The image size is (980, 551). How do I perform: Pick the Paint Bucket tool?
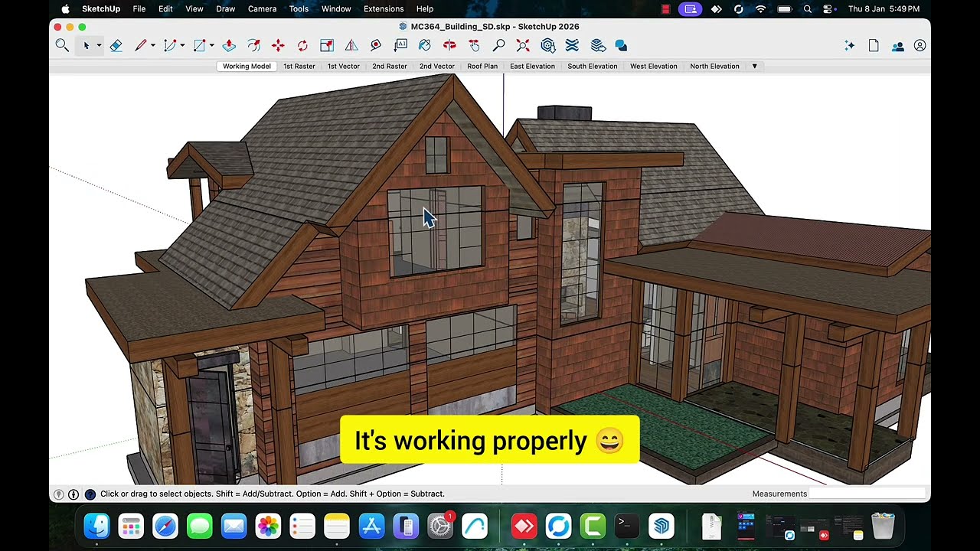(x=425, y=46)
